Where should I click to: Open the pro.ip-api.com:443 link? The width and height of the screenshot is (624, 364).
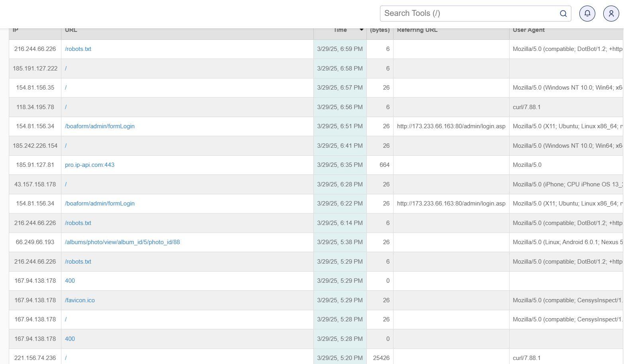(x=89, y=165)
